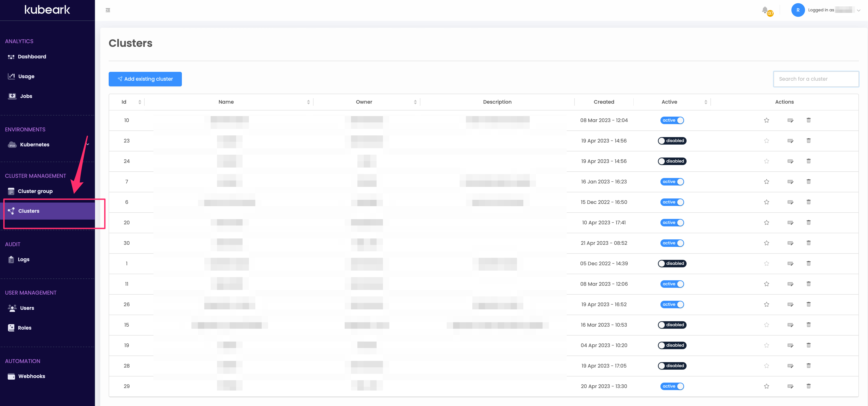
Task: Open the logged-in user dropdown arrow
Action: point(859,10)
